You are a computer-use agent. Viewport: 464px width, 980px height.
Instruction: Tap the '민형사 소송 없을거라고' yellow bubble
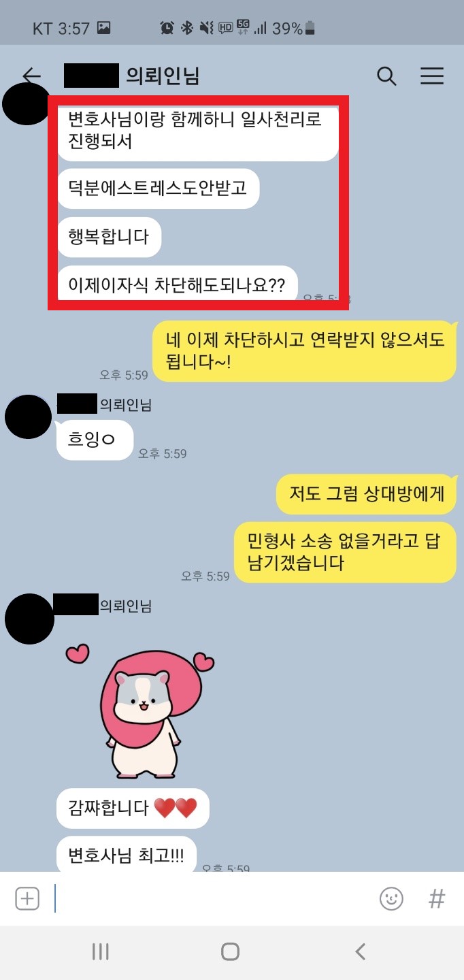(345, 553)
